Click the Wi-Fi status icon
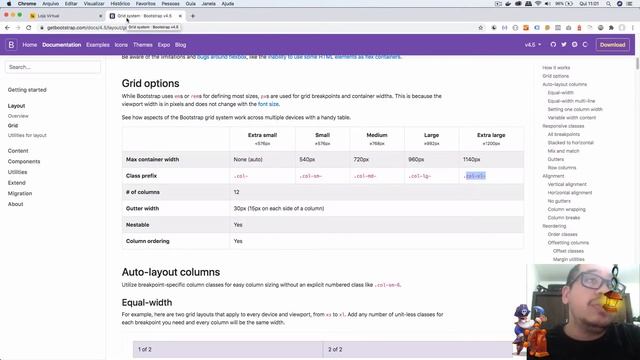 [538, 4]
